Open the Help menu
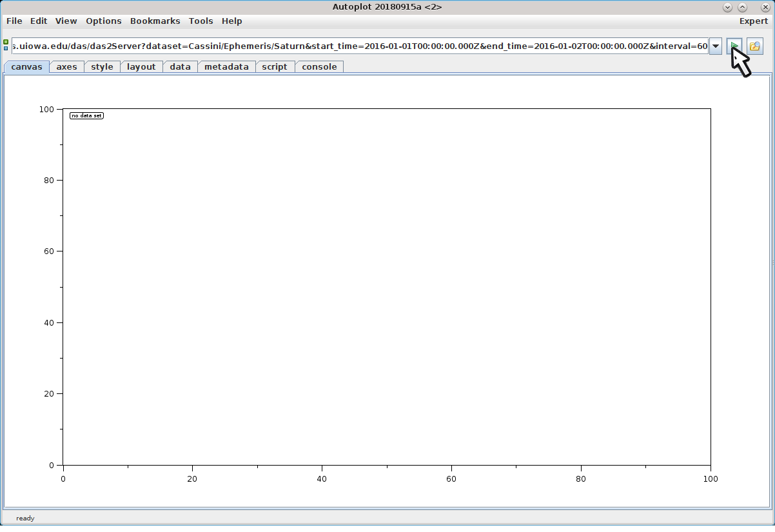This screenshot has height=532, width=775. (231, 21)
